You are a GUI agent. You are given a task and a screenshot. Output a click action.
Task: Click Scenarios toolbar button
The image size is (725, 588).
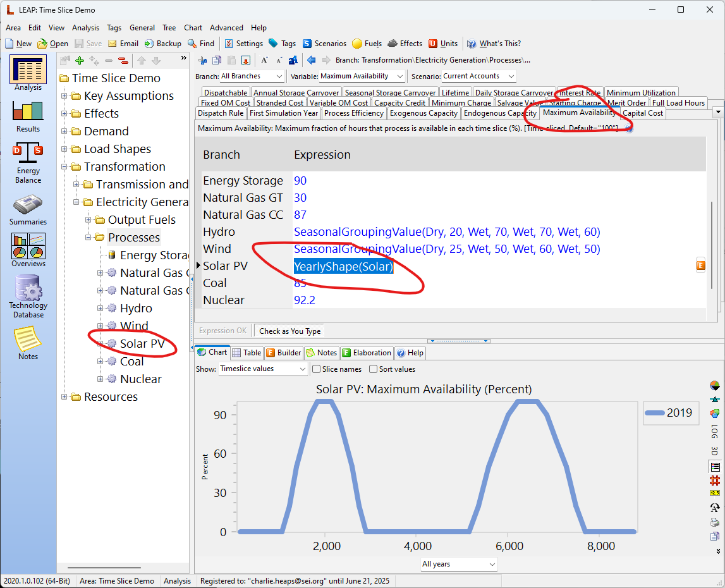tap(325, 44)
